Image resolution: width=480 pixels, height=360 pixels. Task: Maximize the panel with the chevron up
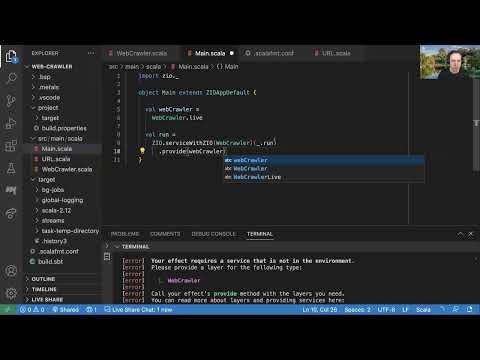(x=460, y=234)
